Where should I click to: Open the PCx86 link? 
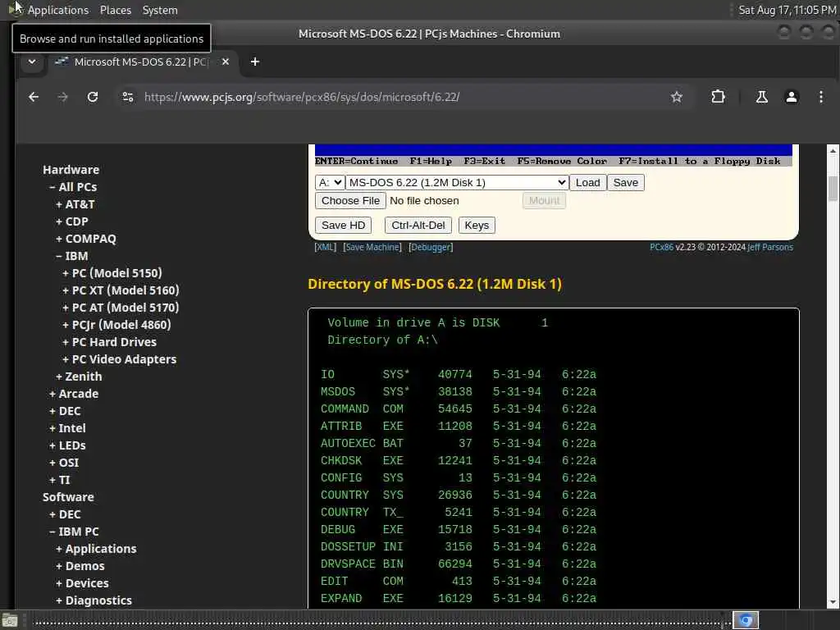coord(661,247)
